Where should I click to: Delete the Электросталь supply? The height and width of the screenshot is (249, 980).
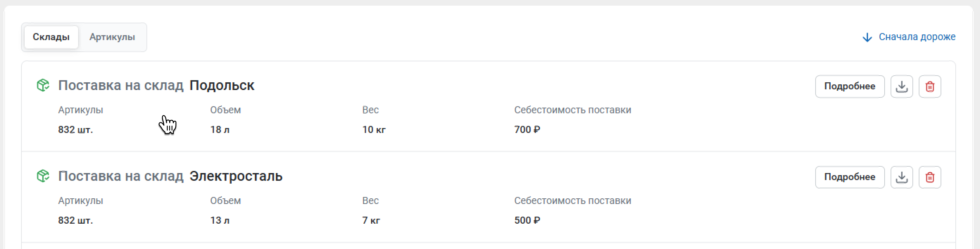pos(929,177)
